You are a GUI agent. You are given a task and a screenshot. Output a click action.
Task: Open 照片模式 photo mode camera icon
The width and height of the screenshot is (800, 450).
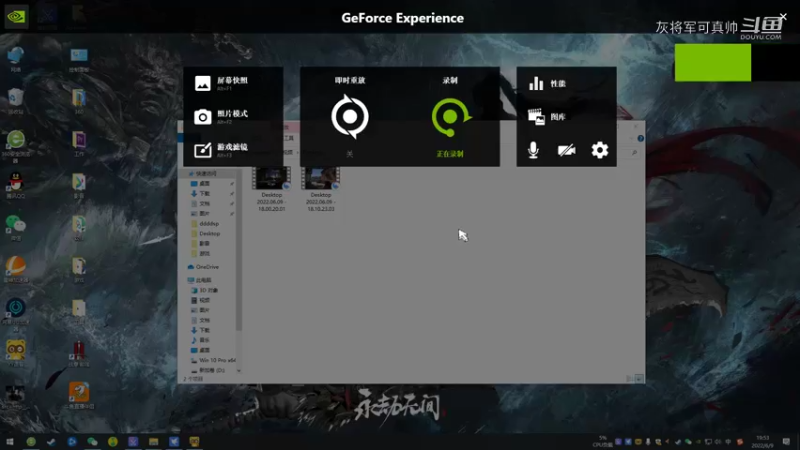coord(203,117)
